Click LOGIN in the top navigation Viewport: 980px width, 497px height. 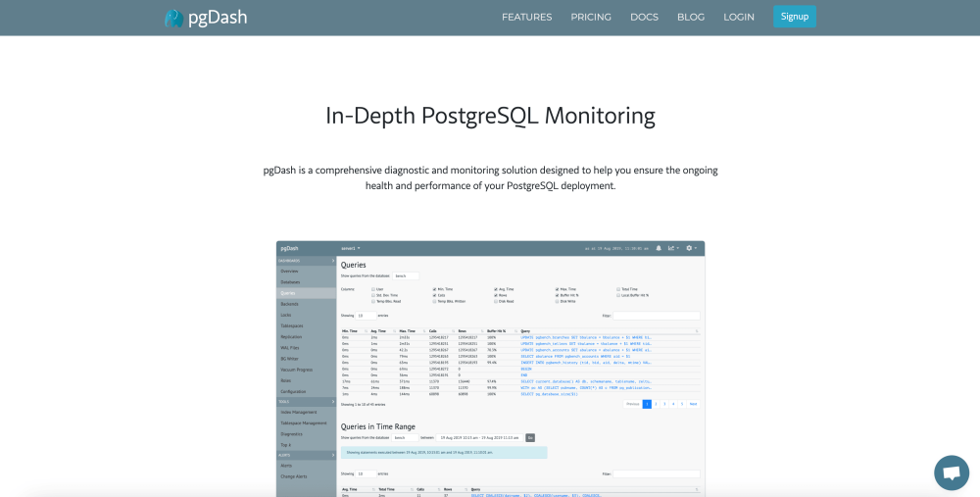coord(739,17)
